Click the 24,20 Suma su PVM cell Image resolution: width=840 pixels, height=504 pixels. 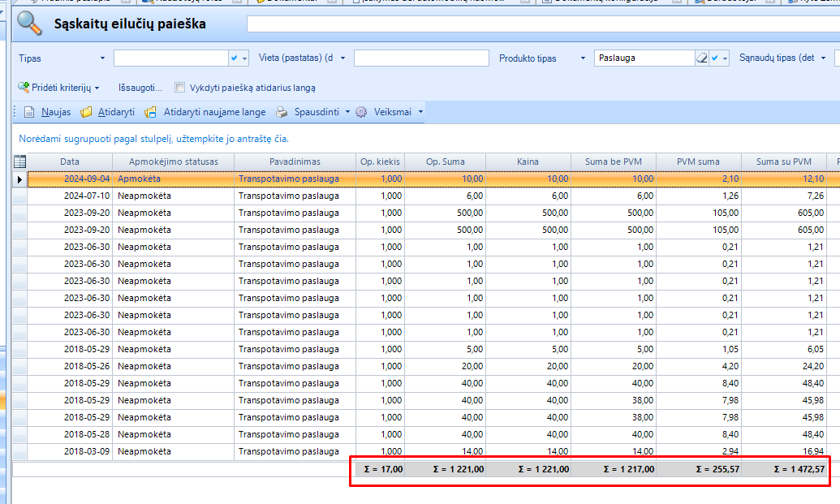[784, 366]
